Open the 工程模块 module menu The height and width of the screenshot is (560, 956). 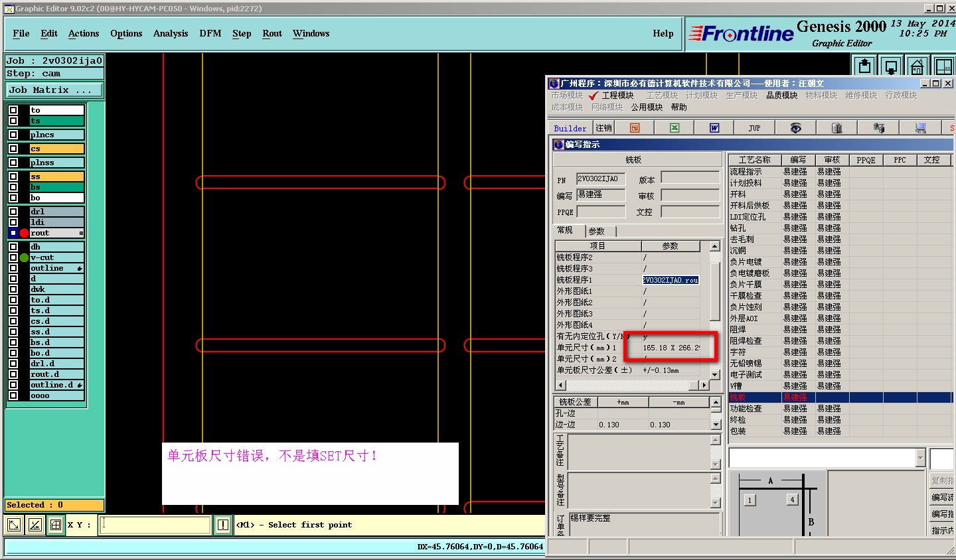[617, 96]
